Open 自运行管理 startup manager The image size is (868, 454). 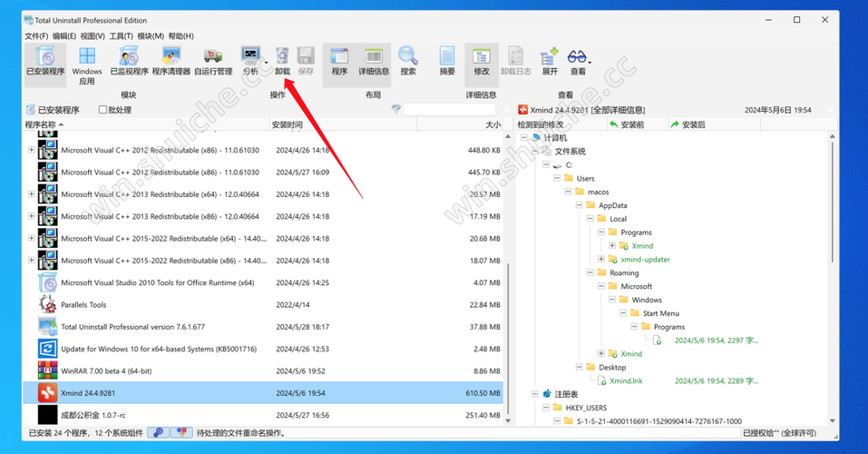coord(213,61)
